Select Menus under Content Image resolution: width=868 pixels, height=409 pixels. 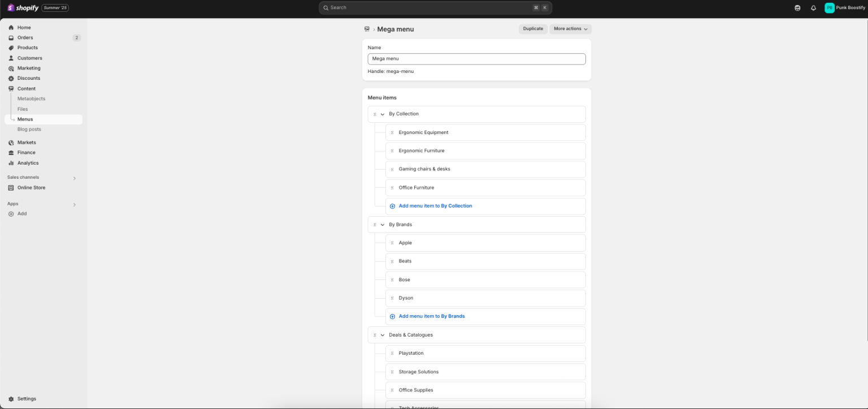[x=25, y=119]
